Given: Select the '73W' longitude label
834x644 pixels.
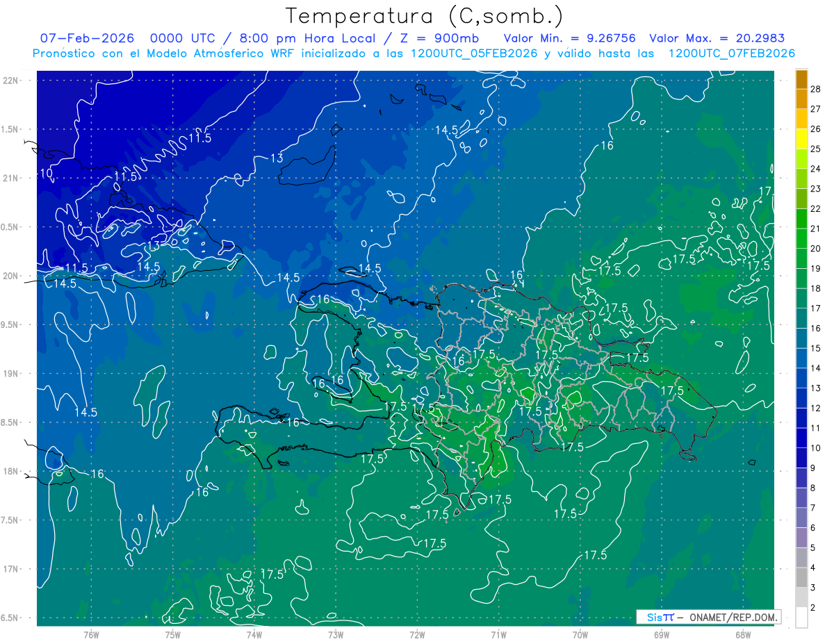Looking at the screenshot, I should tap(336, 634).
